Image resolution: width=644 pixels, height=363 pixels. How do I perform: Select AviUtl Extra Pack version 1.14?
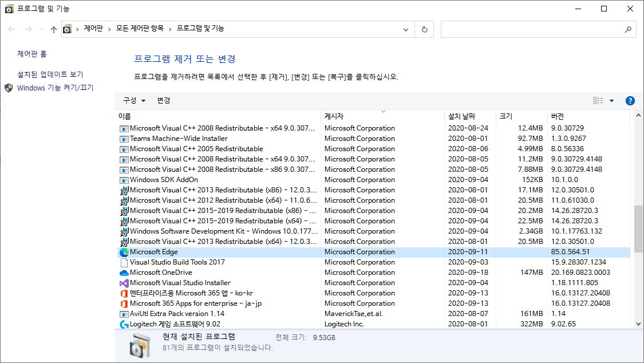(177, 314)
